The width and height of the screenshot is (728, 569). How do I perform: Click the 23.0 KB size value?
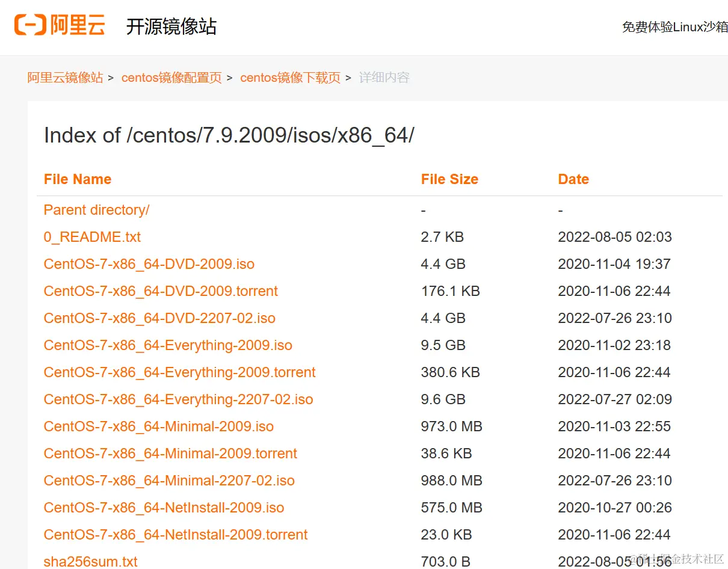(446, 535)
